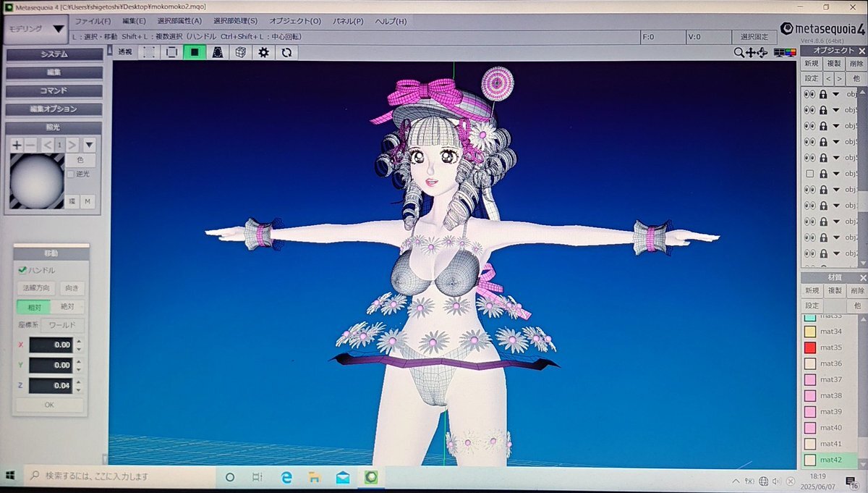This screenshot has width=868, height=493.
Task: Click OK in the 移動 panel
Action: pos(49,405)
